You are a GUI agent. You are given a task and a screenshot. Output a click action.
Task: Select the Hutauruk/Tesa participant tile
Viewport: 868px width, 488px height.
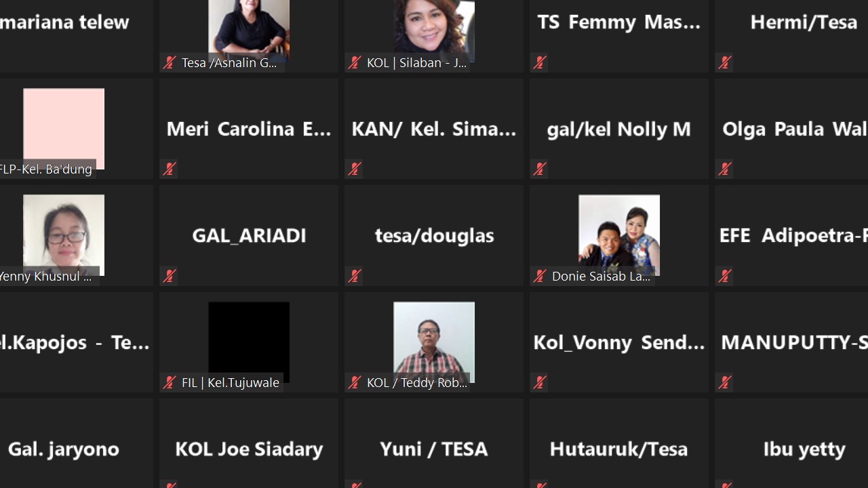point(619,443)
